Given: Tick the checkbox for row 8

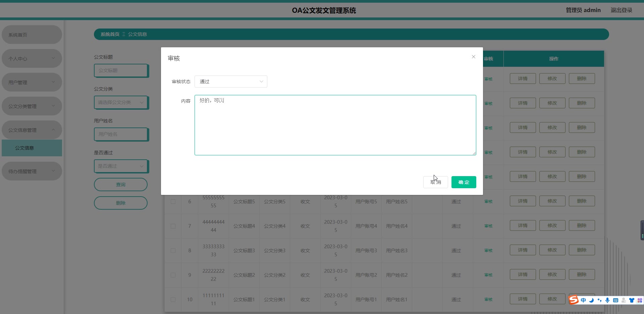Looking at the screenshot, I should click(x=173, y=251).
